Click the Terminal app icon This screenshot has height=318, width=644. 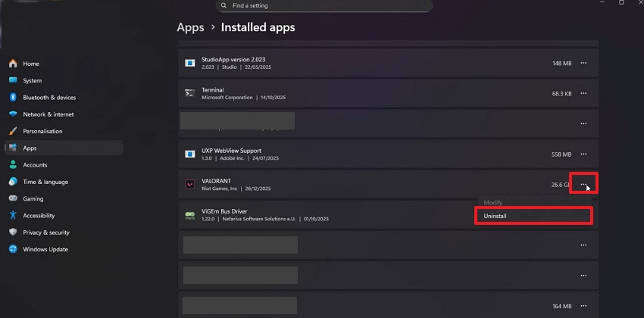click(189, 93)
